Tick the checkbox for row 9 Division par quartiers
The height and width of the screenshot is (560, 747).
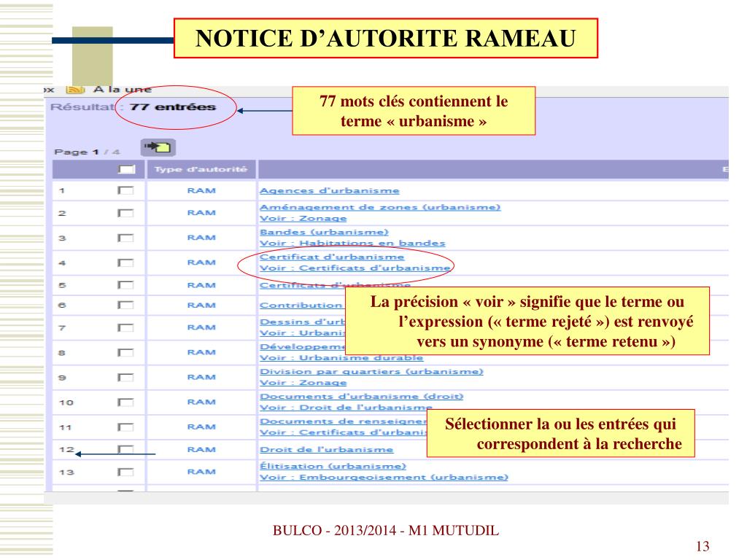125,378
